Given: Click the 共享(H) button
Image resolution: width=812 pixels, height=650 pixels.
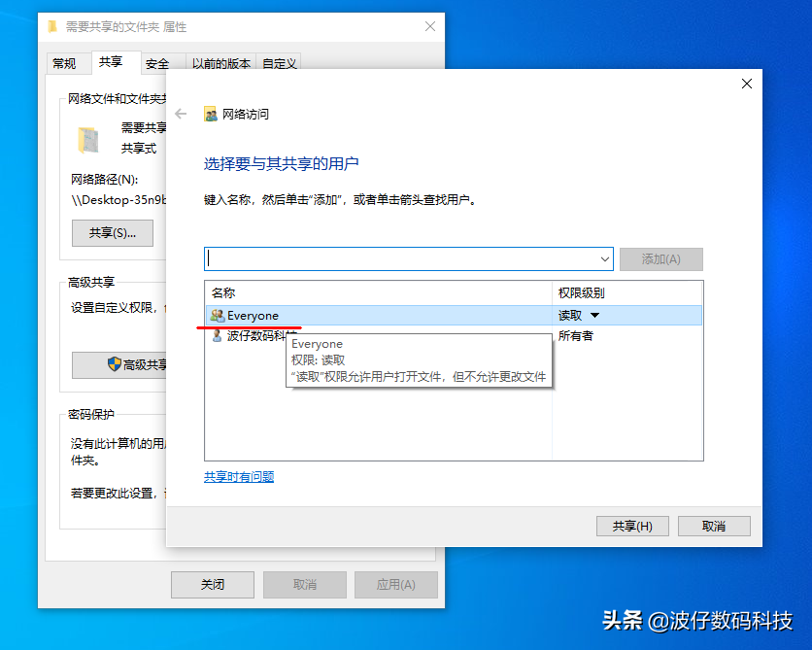Looking at the screenshot, I should [632, 527].
